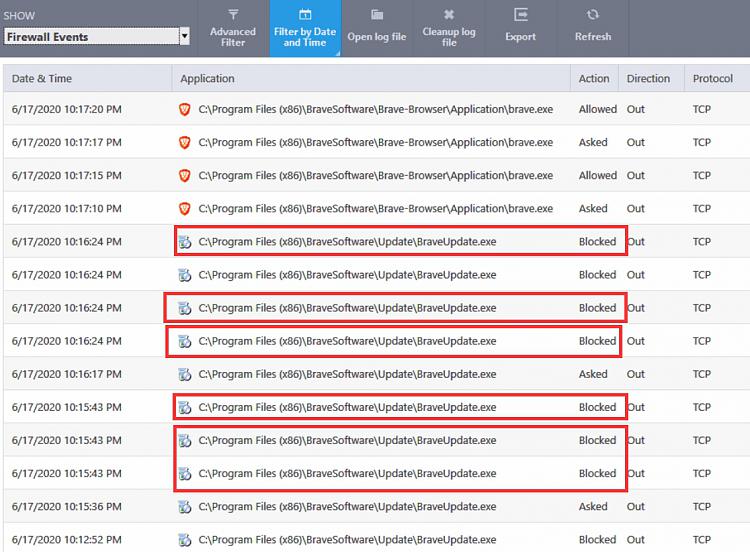Click Brave icon in 10:17:20 PM row
750x552 pixels.
click(185, 110)
